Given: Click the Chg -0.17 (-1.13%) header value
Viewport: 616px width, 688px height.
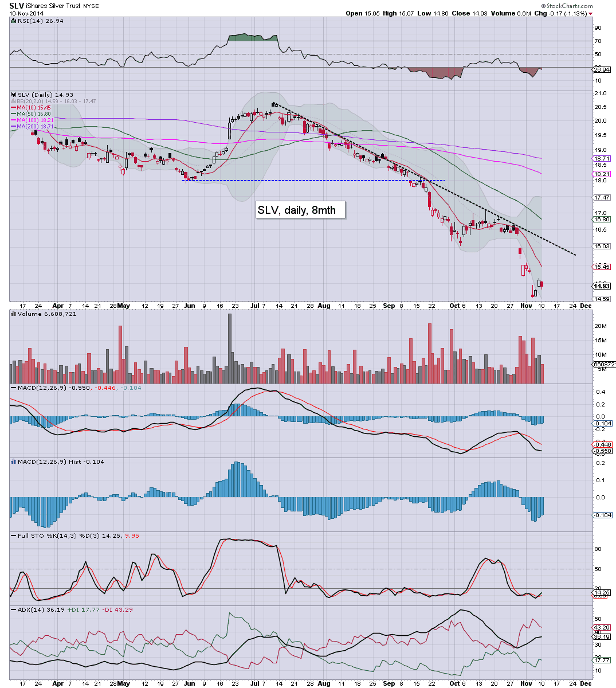Looking at the screenshot, I should (560, 13).
